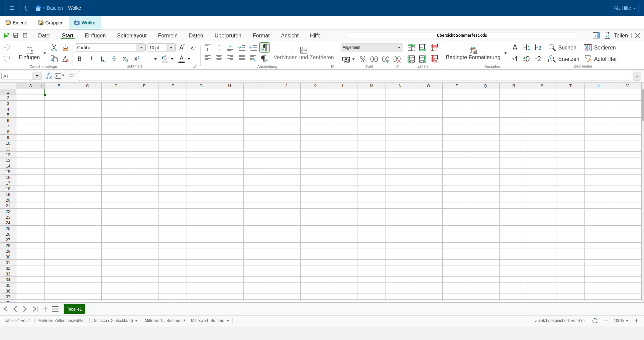644x340 pixels.
Task: Click the AutoFilter funnel icon
Action: pos(588,59)
